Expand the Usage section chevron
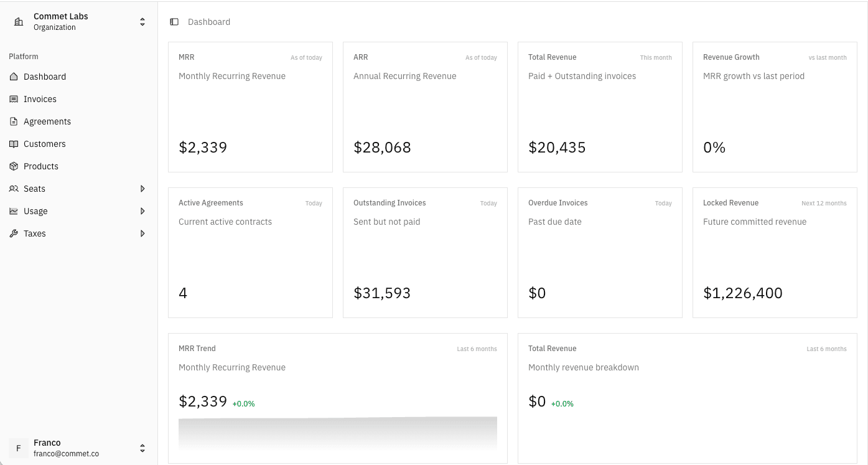Viewport: 868px width, 465px height. click(143, 210)
